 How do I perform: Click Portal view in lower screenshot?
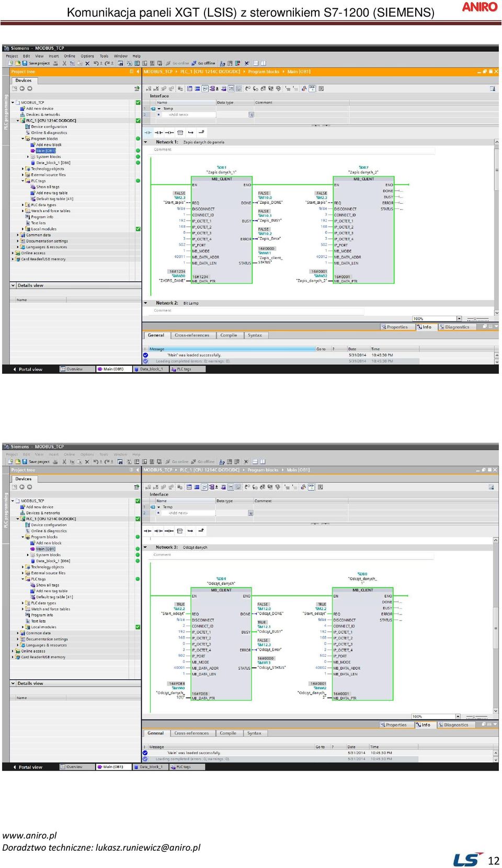(x=27, y=767)
